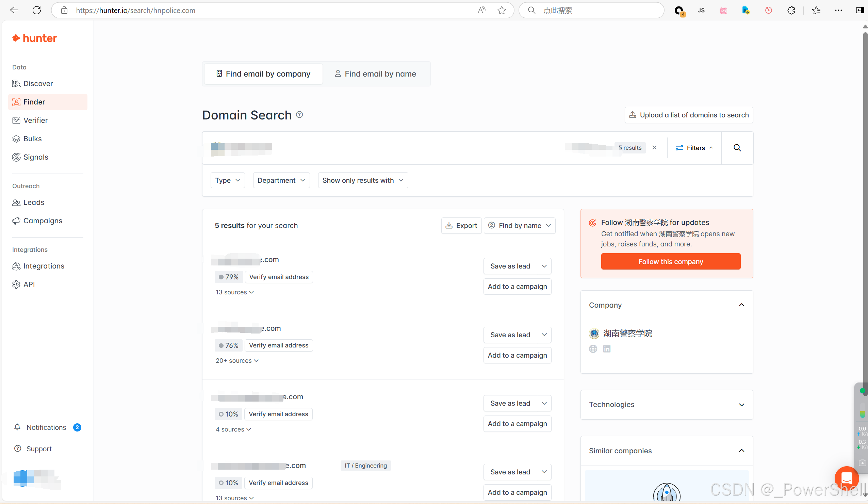Collapse the Company panel
Screen dimensions: 868x504
tap(741, 305)
